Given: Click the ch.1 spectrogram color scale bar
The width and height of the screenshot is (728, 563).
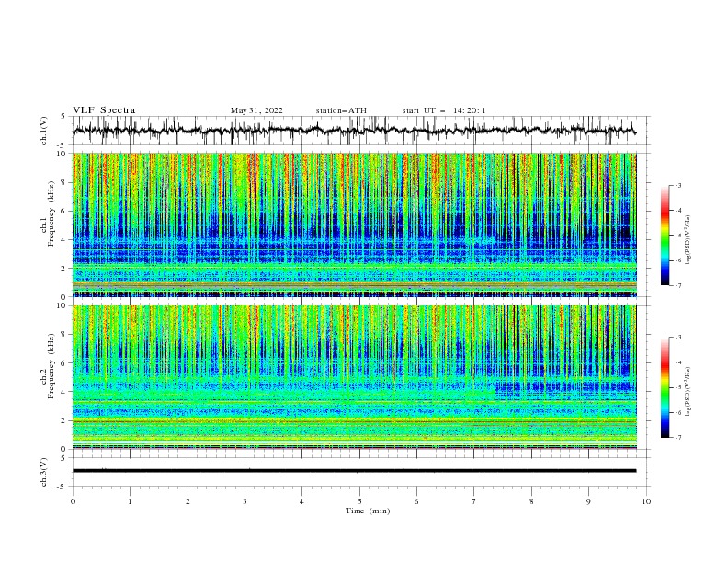Looking at the screenshot, I should click(x=665, y=236).
